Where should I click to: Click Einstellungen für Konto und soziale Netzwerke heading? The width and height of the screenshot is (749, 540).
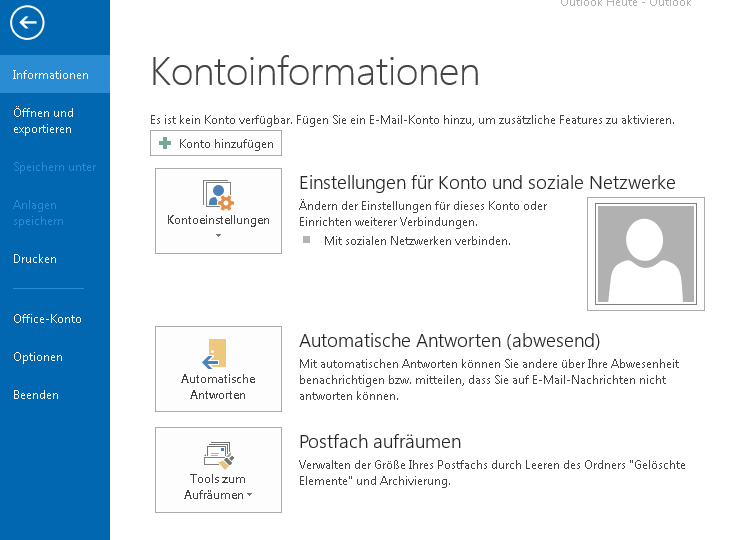pos(487,183)
